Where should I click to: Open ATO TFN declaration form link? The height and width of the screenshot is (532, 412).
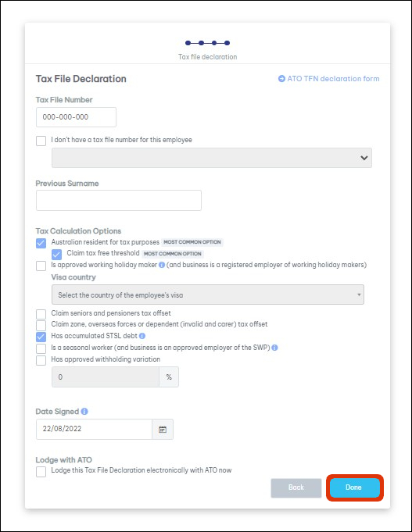coord(329,79)
